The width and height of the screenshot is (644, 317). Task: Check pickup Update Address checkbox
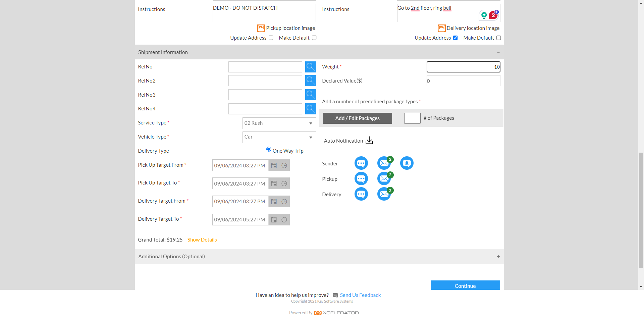271,38
